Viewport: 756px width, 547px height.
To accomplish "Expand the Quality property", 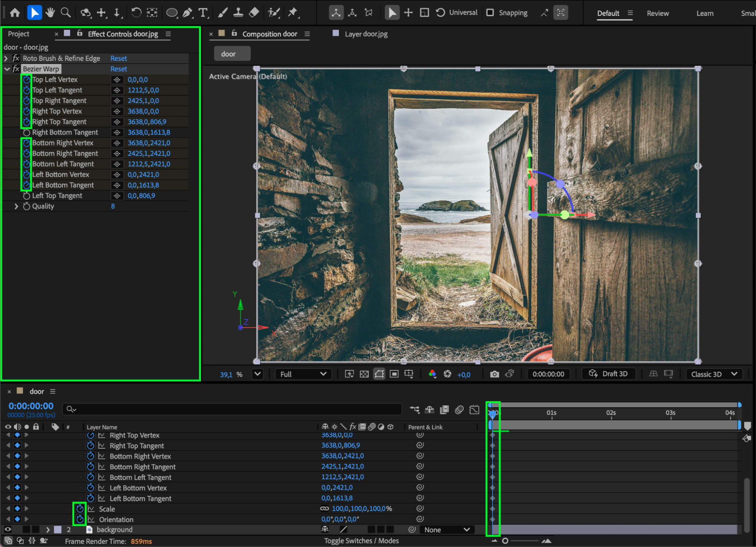I will 16,206.
